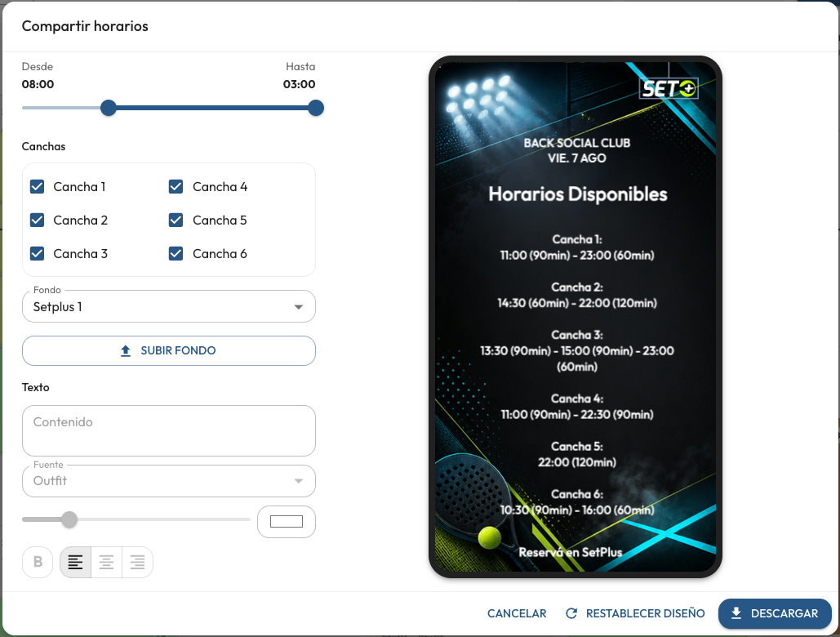
Task: Click the reset arrow icon beside Restablecer Diseño
Action: click(x=571, y=613)
